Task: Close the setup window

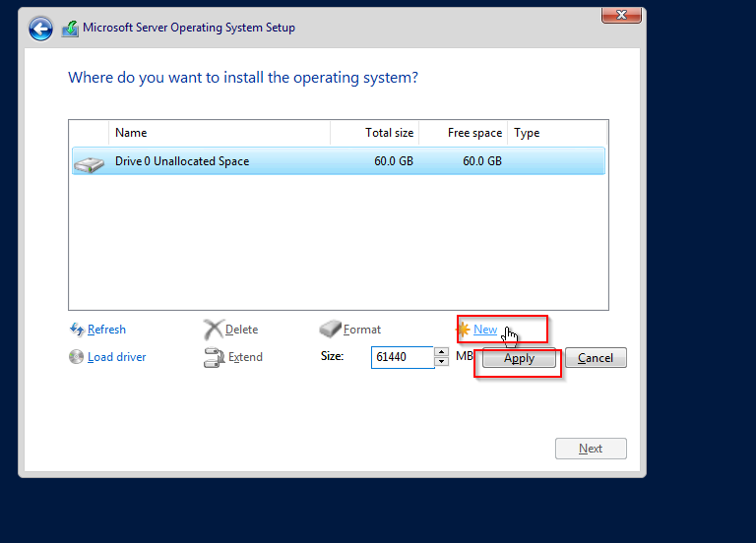Action: [621, 15]
